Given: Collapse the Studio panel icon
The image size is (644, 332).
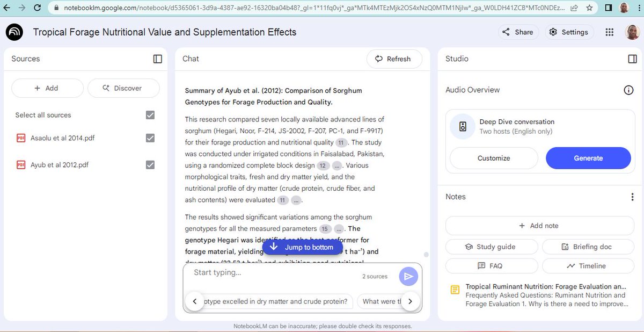Looking at the screenshot, I should (x=632, y=59).
